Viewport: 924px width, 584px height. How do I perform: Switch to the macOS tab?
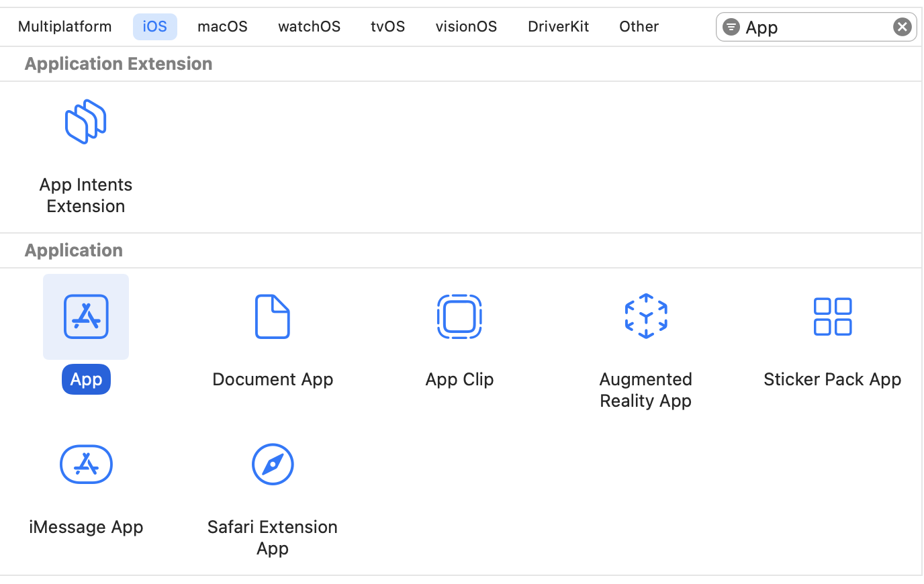coord(223,27)
